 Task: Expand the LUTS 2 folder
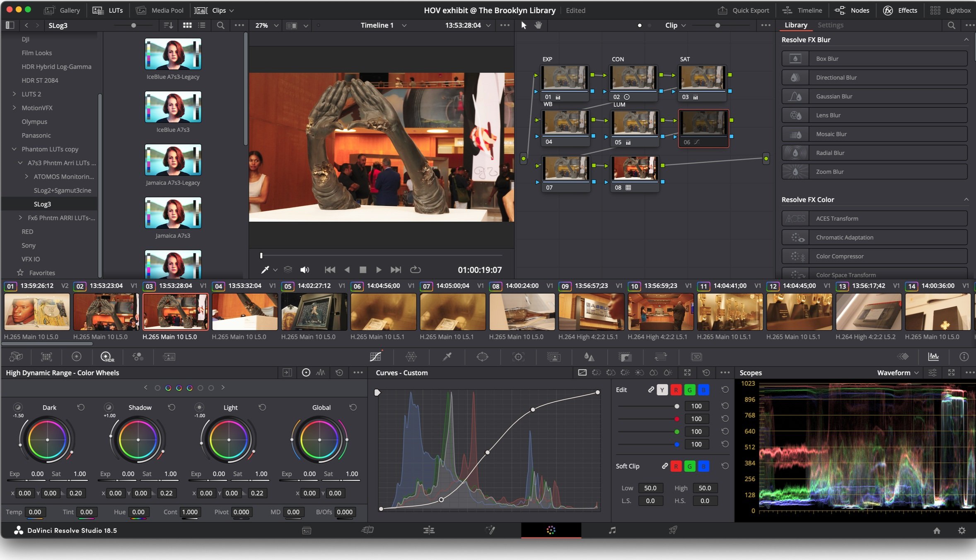coord(14,94)
